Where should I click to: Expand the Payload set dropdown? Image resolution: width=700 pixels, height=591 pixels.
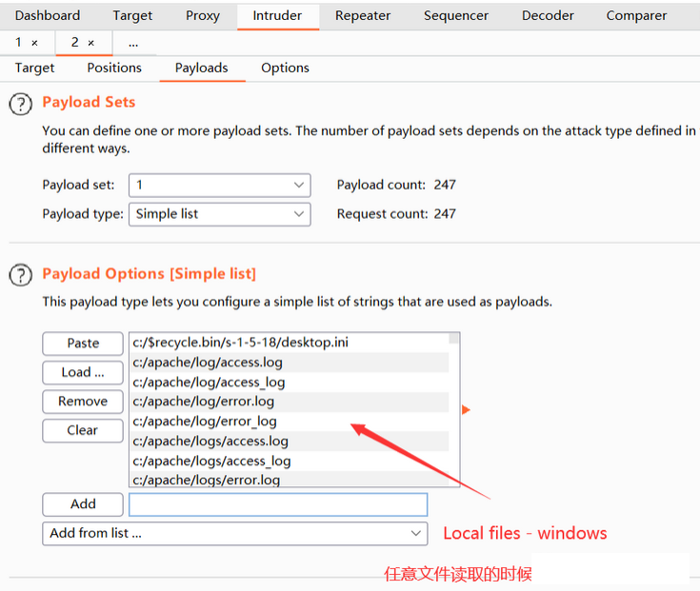pyautogui.click(x=220, y=186)
